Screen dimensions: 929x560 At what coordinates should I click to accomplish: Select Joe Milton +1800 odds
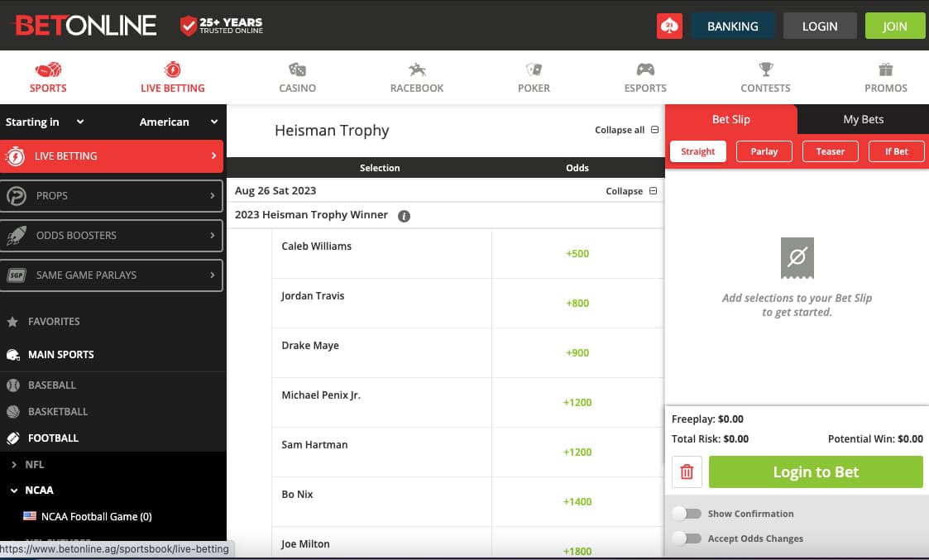(x=577, y=551)
